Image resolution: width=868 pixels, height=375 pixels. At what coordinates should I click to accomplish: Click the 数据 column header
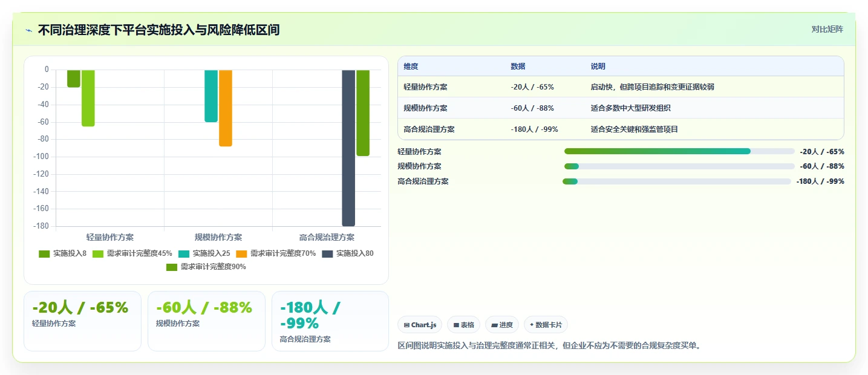pos(518,67)
